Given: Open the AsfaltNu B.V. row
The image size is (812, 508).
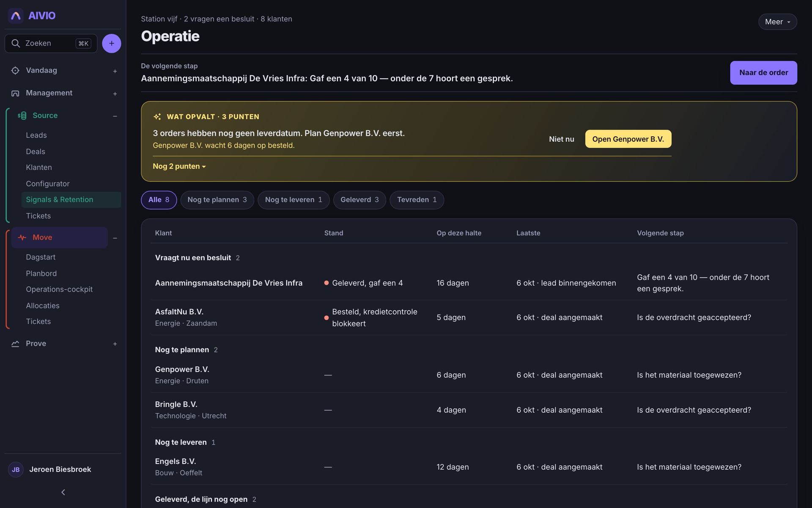Looking at the screenshot, I should [469, 317].
